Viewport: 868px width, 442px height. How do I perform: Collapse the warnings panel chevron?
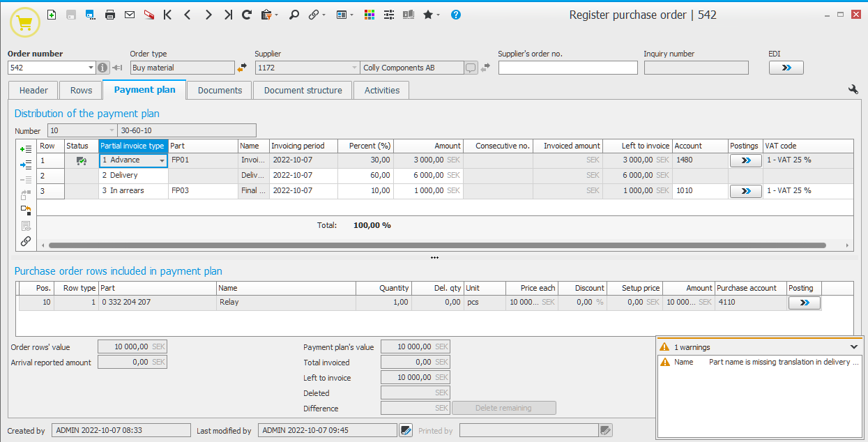[854, 346]
